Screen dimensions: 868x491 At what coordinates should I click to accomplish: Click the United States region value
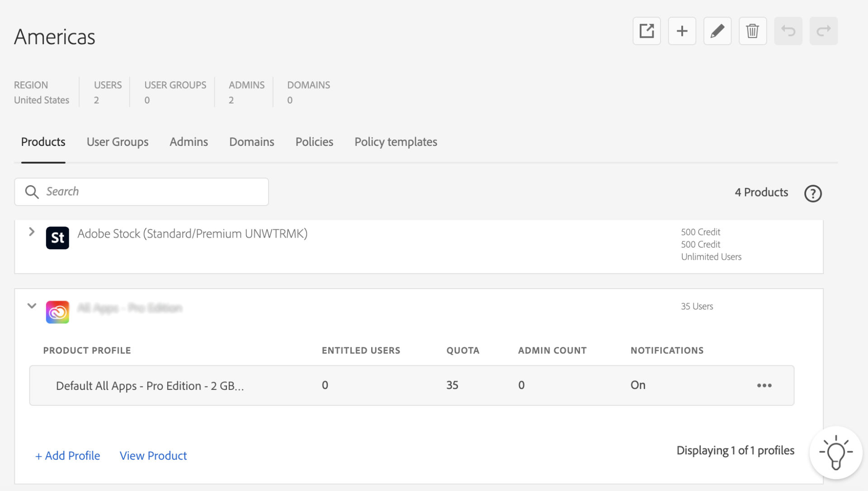tap(42, 100)
